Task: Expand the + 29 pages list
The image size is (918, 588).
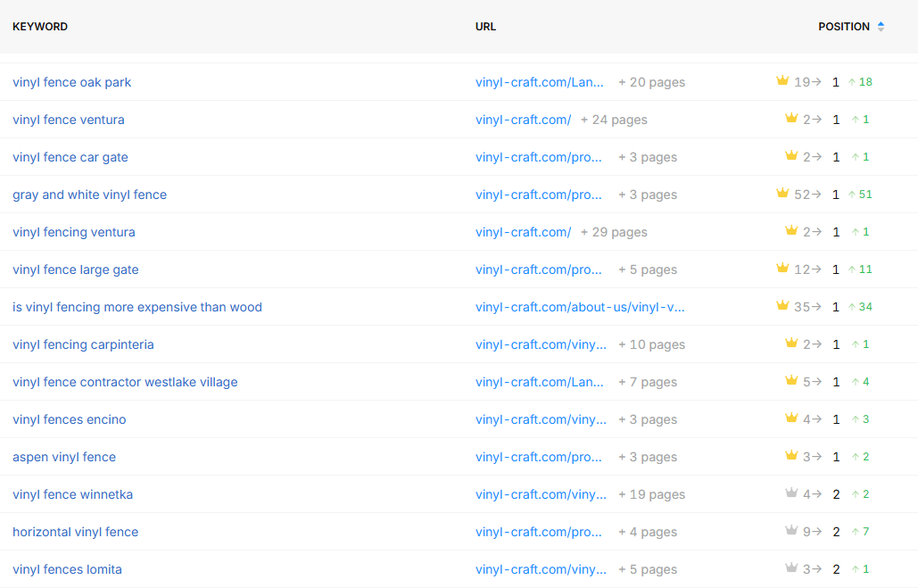Action: (x=614, y=233)
